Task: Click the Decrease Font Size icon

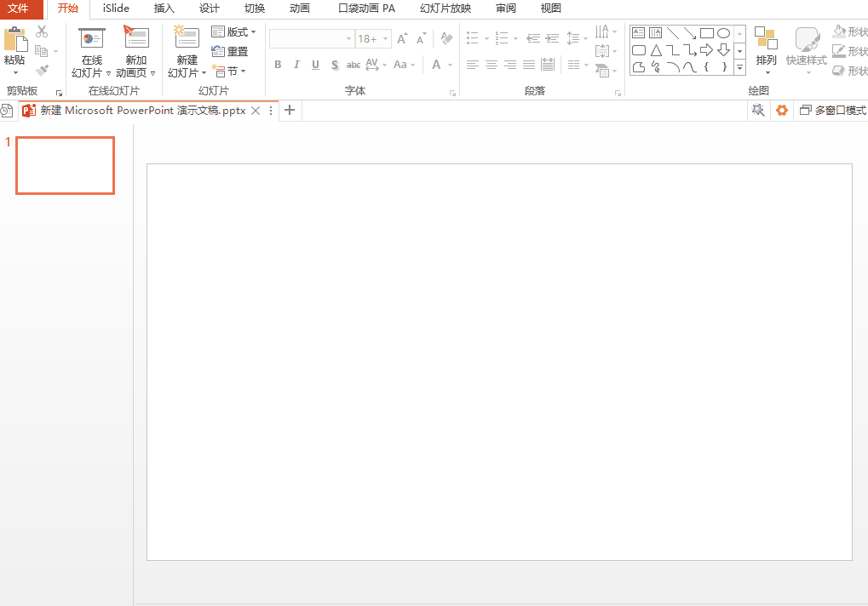Action: [422, 38]
